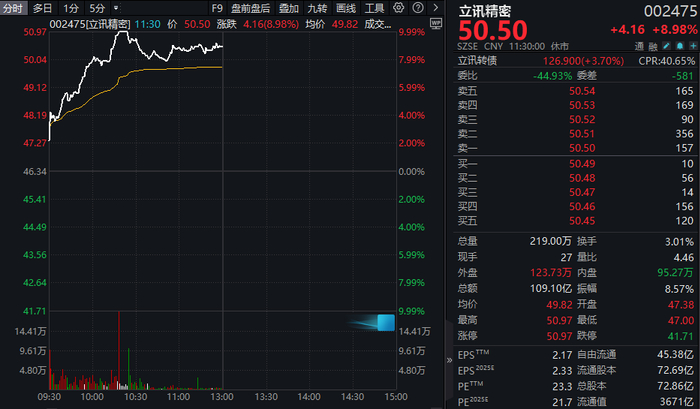Image resolution: width=700 pixels, height=409 pixels.
Task: Click the blue floating widget icon
Action: 386,322
